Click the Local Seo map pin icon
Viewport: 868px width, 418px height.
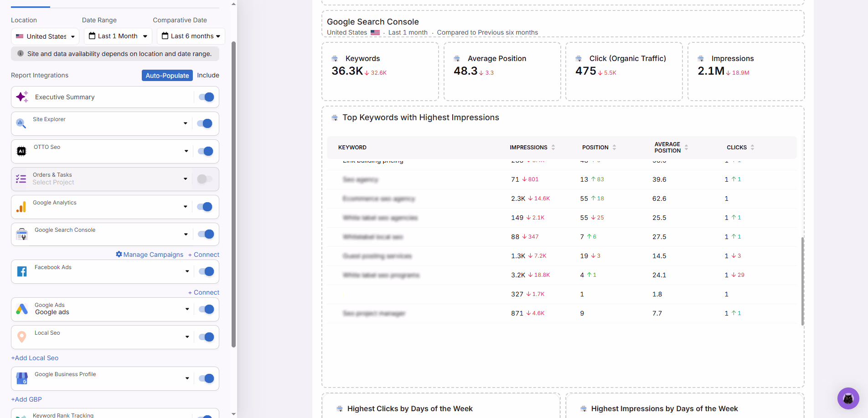pyautogui.click(x=21, y=337)
